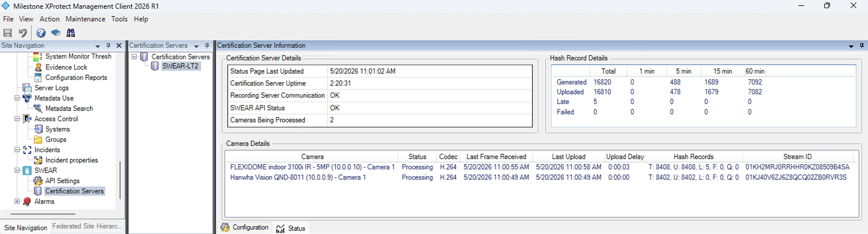Click the Codec column header
Image resolution: width=868 pixels, height=234 pixels.
(x=448, y=157)
